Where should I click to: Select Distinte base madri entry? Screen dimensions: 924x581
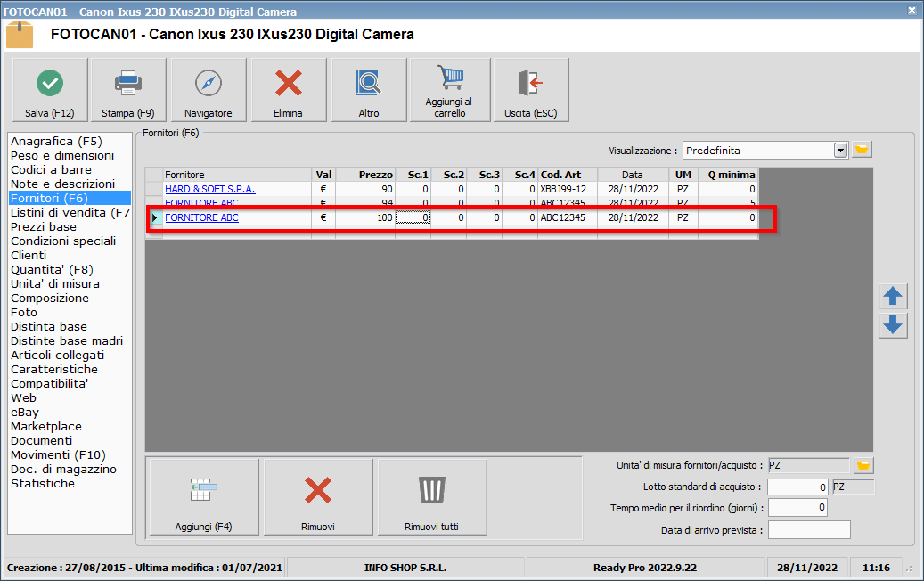point(67,340)
